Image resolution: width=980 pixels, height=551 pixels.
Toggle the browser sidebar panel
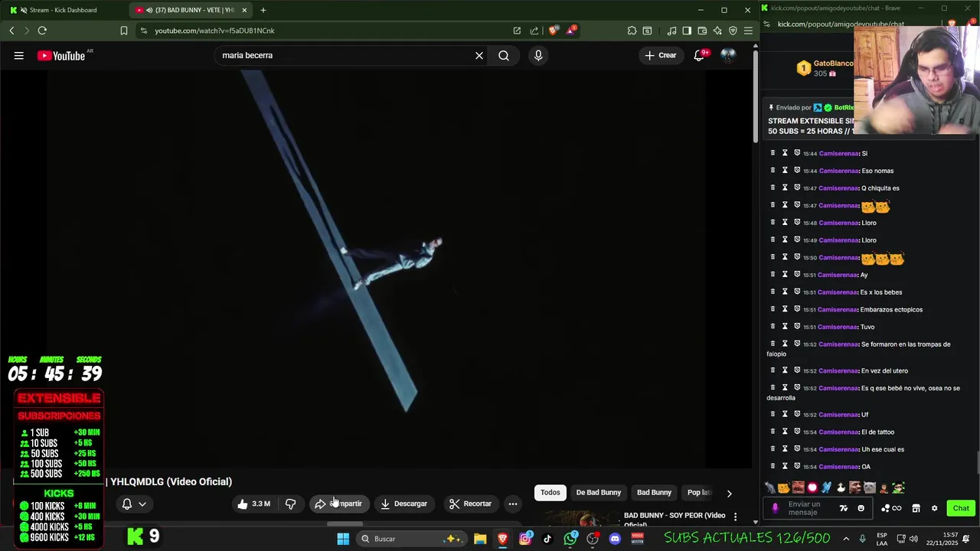click(x=687, y=31)
